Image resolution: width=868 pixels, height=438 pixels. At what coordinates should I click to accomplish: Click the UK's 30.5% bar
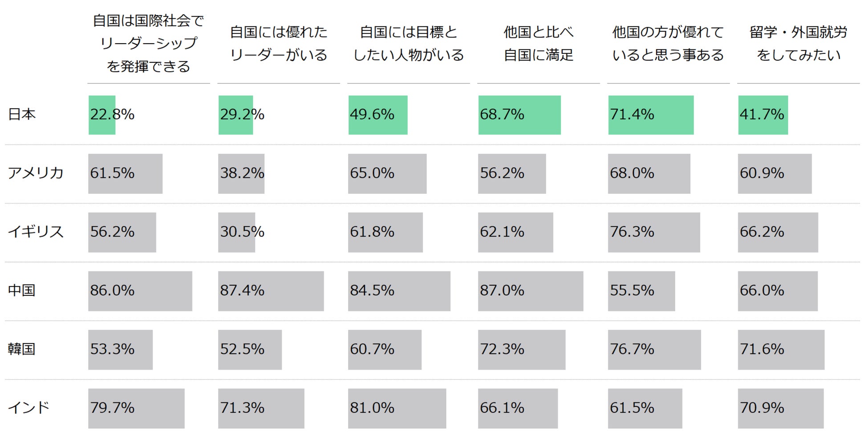236,233
